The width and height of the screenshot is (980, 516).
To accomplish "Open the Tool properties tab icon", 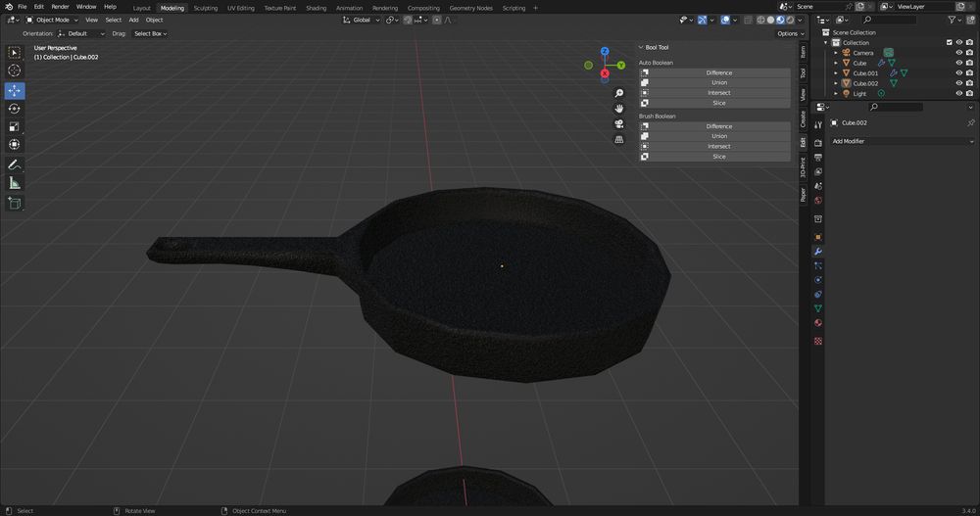I will coord(818,125).
